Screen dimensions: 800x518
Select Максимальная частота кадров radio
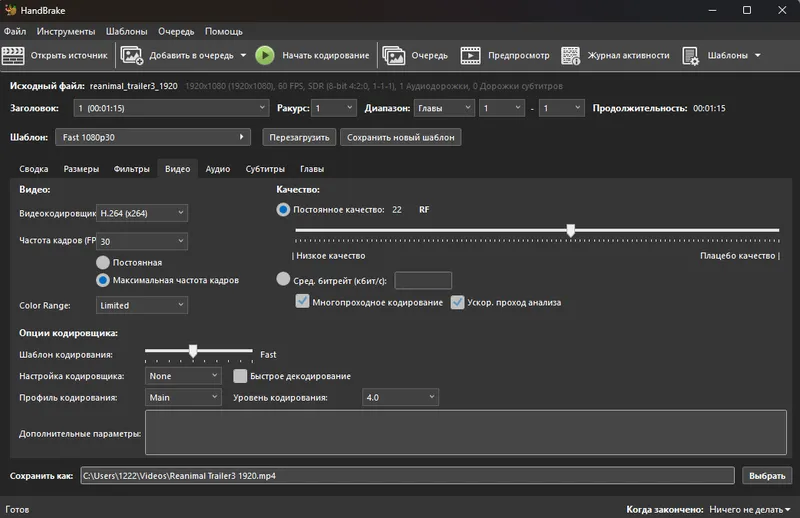click(x=103, y=280)
